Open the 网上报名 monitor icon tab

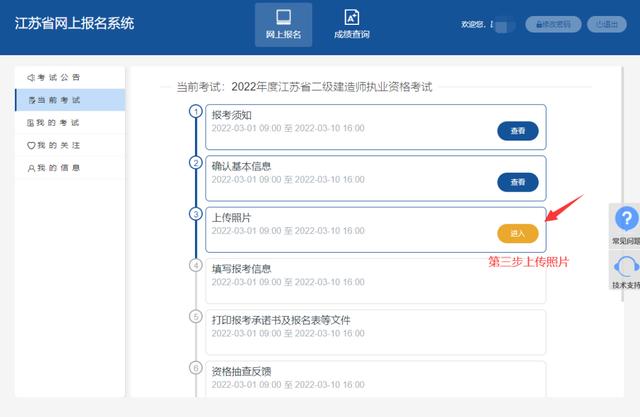(283, 18)
